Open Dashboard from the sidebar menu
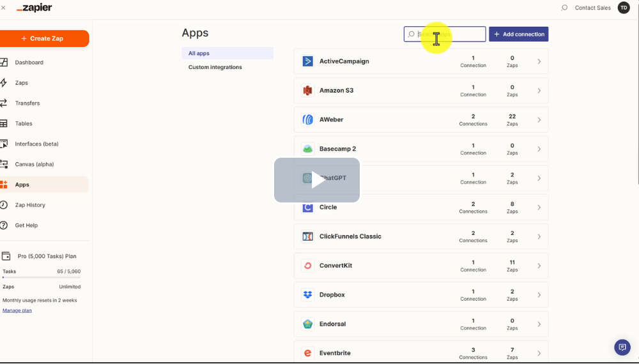Image resolution: width=639 pixels, height=364 pixels. pyautogui.click(x=29, y=63)
